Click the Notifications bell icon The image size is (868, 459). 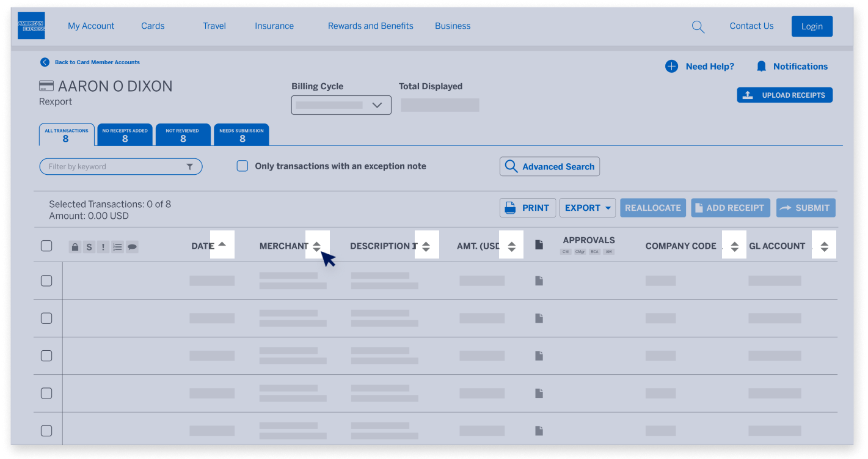tap(760, 65)
